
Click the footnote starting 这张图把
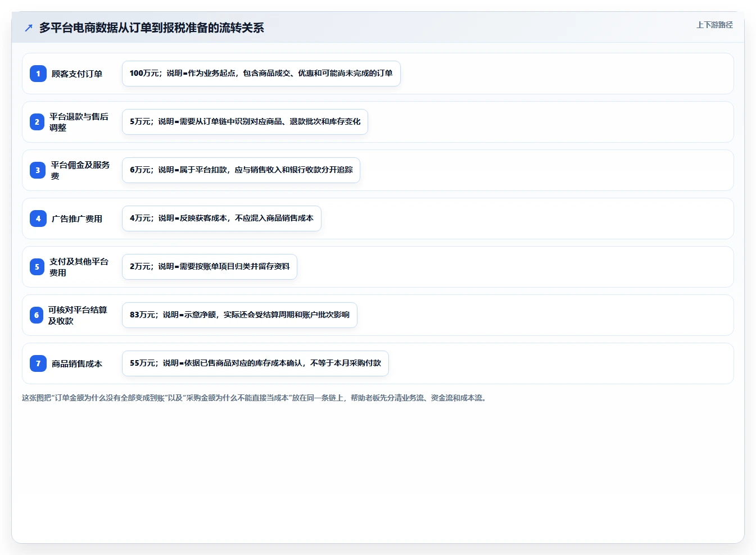[255, 398]
